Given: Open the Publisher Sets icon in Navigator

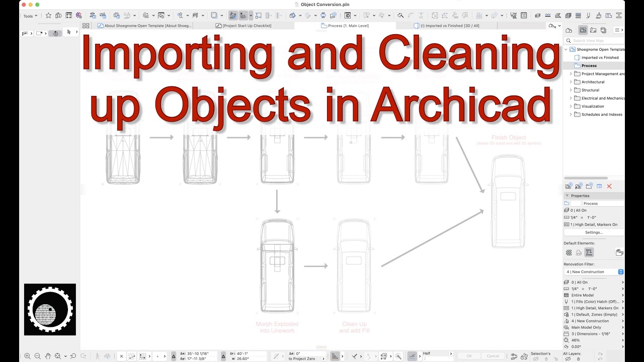Looking at the screenshot, I should 603,30.
